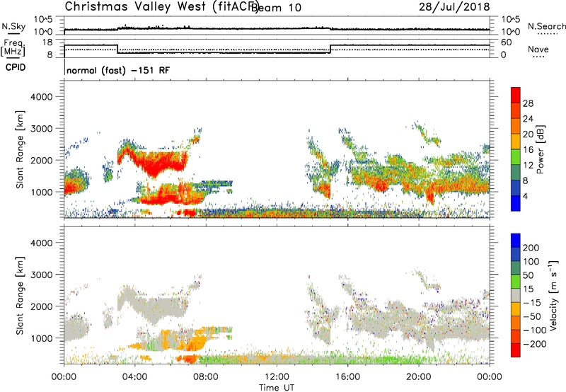Screen dimensions: 566x392
Task: Select the 'CPID' row label
Action: (16, 67)
